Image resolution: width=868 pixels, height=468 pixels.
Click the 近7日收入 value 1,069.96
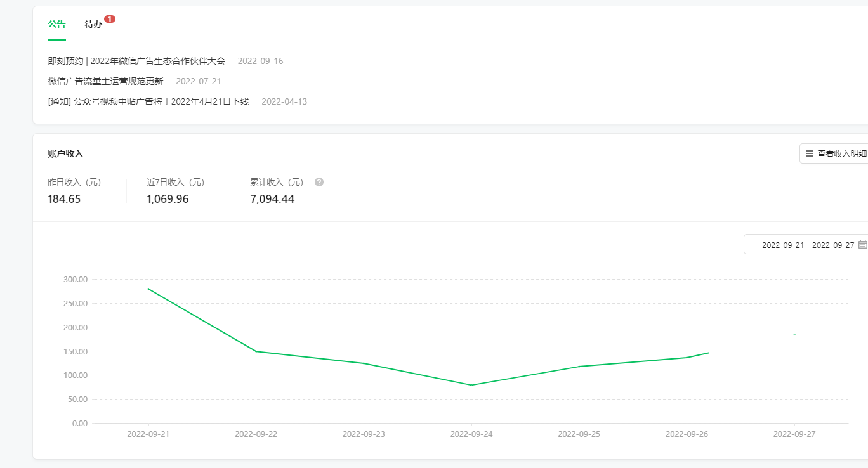(168, 199)
